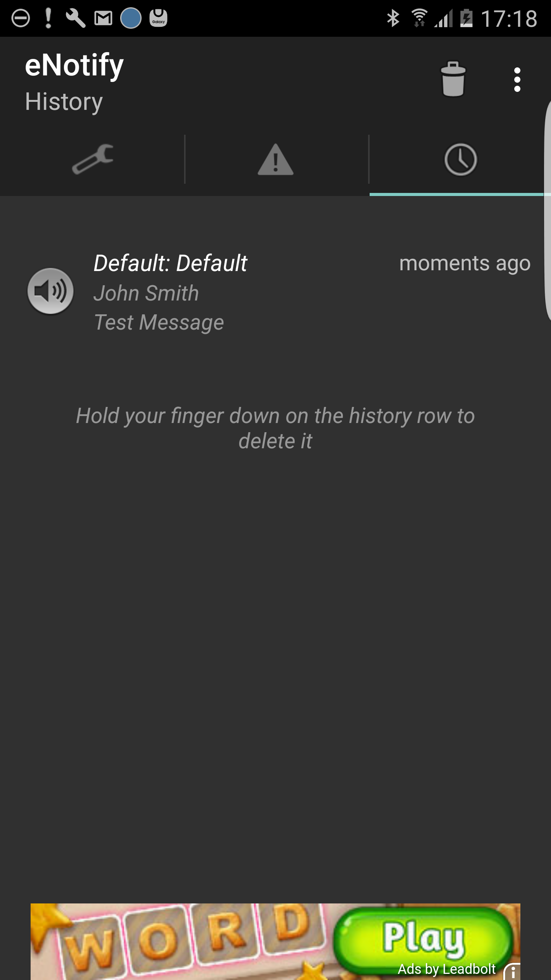Screen dimensions: 551x980
Task: Switch to the wrench settings tab
Action: tap(93, 159)
